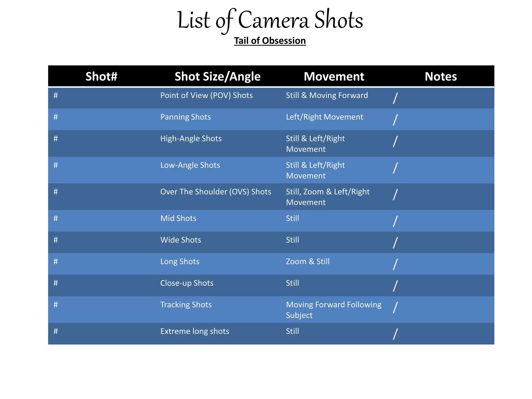Click the "Still & Moving Forward" movement cell
The height and width of the screenshot is (399, 532).
(x=327, y=95)
